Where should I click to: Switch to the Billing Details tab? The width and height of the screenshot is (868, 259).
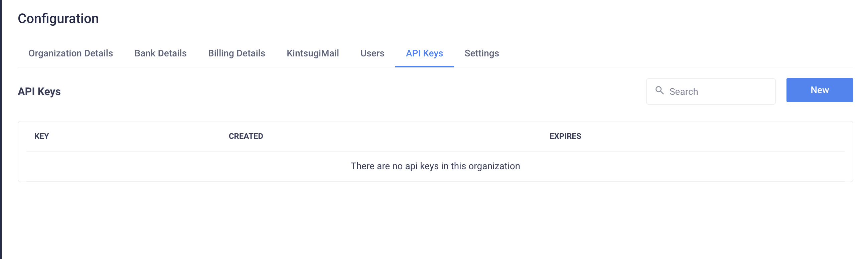point(237,53)
